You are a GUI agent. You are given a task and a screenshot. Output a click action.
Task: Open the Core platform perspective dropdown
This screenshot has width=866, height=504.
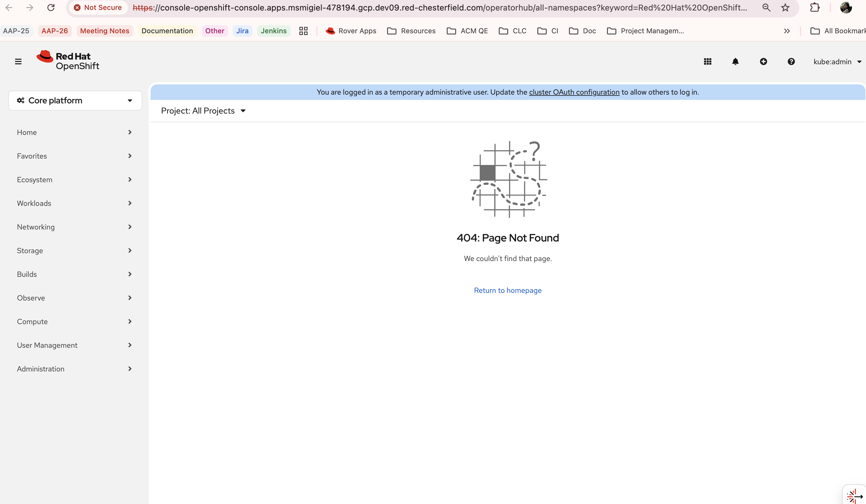pos(75,100)
